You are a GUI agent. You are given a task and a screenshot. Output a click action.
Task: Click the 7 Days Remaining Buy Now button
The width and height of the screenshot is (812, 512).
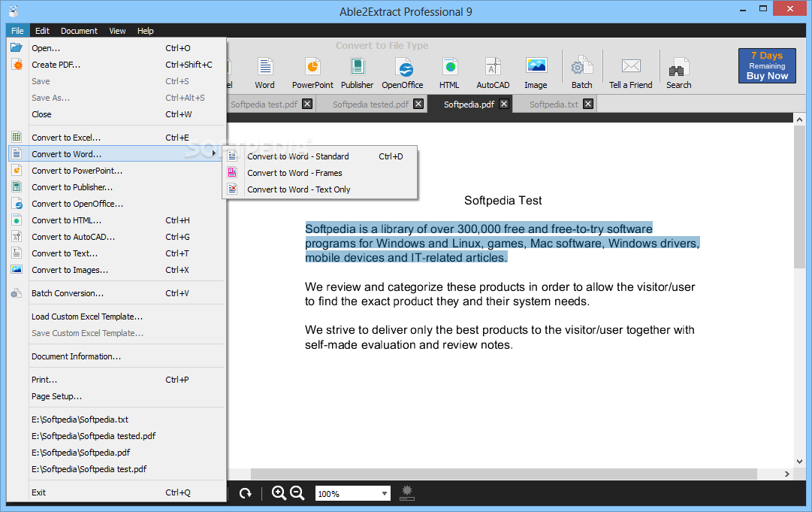pos(767,65)
